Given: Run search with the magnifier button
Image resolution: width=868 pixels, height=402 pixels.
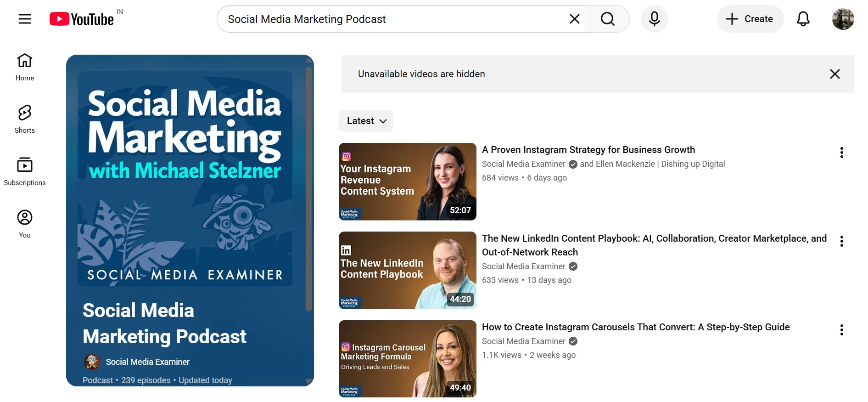Looking at the screenshot, I should point(607,19).
